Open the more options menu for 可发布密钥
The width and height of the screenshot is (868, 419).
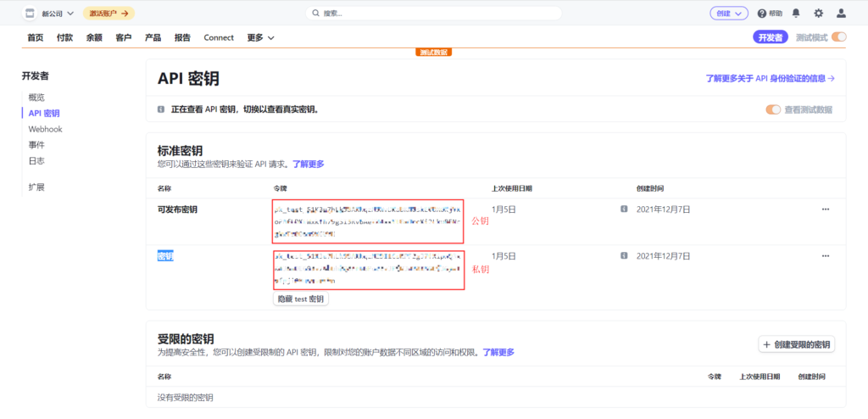tap(826, 209)
